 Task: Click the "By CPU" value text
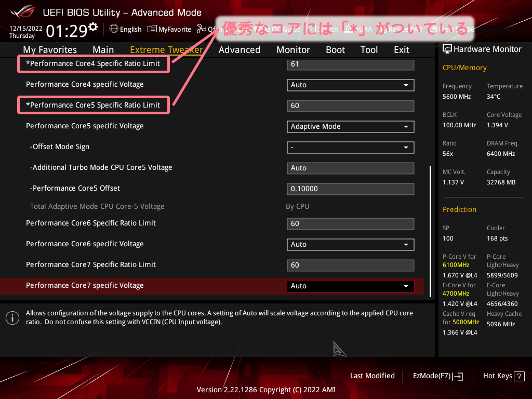click(x=298, y=206)
